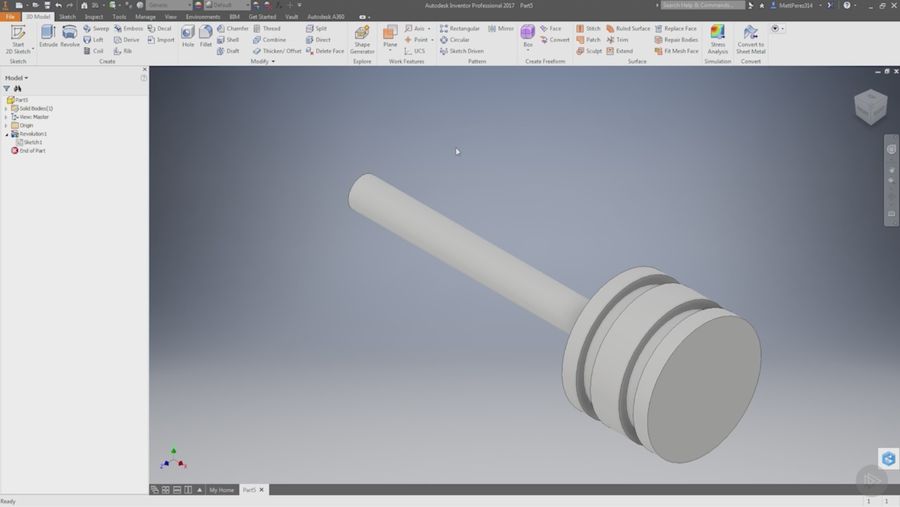Choose the Fillet tool
Viewport: 900px width, 507px height.
coord(206,36)
